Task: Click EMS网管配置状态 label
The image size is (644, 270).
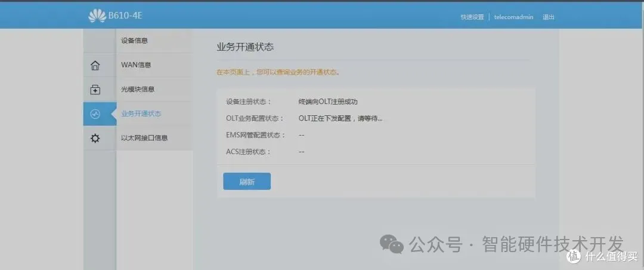Action: pos(255,135)
